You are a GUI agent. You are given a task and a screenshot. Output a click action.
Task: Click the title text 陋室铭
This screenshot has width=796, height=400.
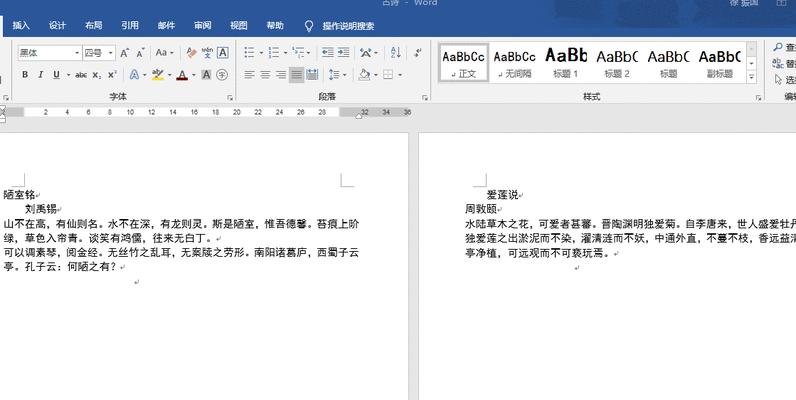[x=19, y=194]
